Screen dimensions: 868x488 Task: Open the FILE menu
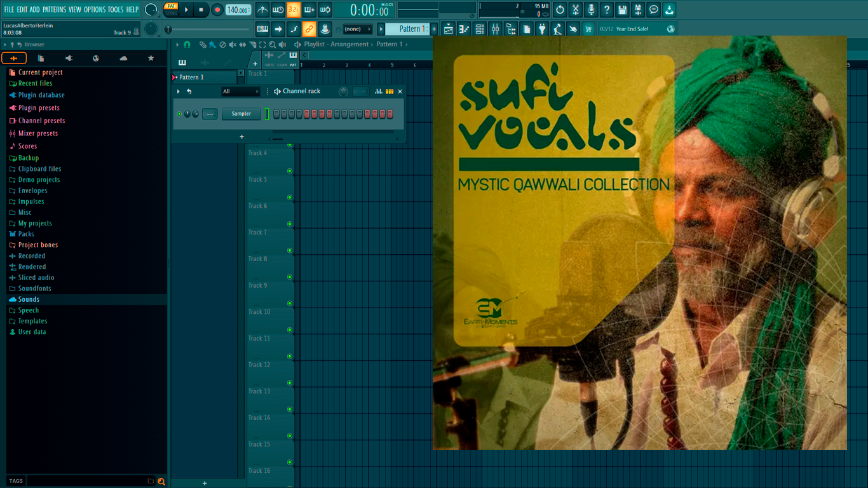9,10
